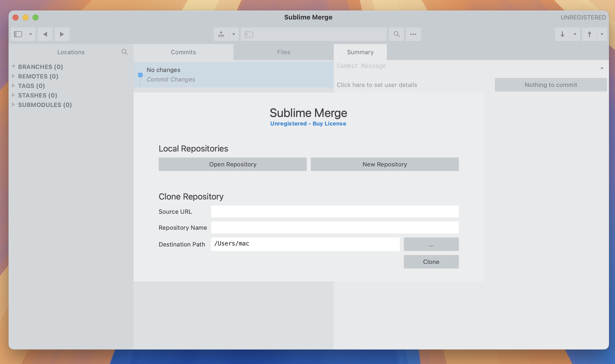
Task: Click the Source URL input field
Action: tap(335, 211)
